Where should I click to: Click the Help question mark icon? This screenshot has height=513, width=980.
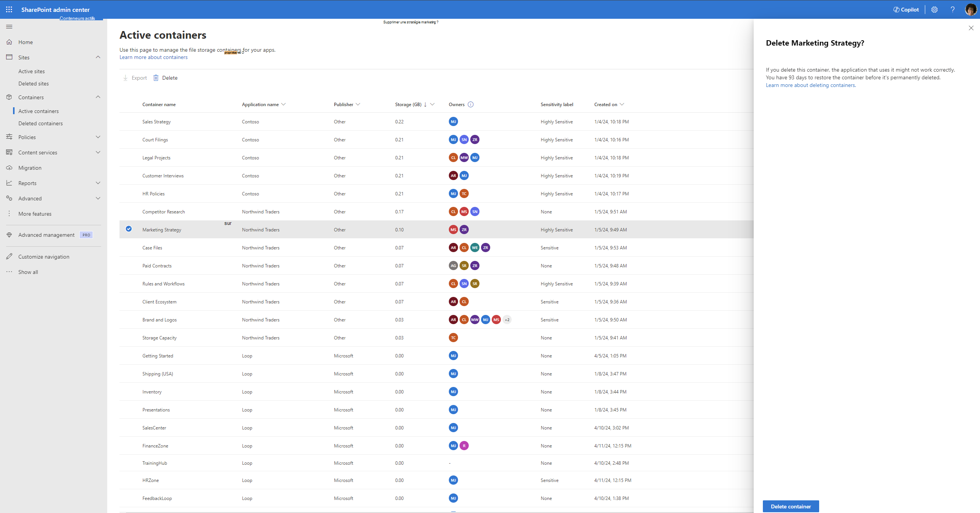tap(953, 9)
